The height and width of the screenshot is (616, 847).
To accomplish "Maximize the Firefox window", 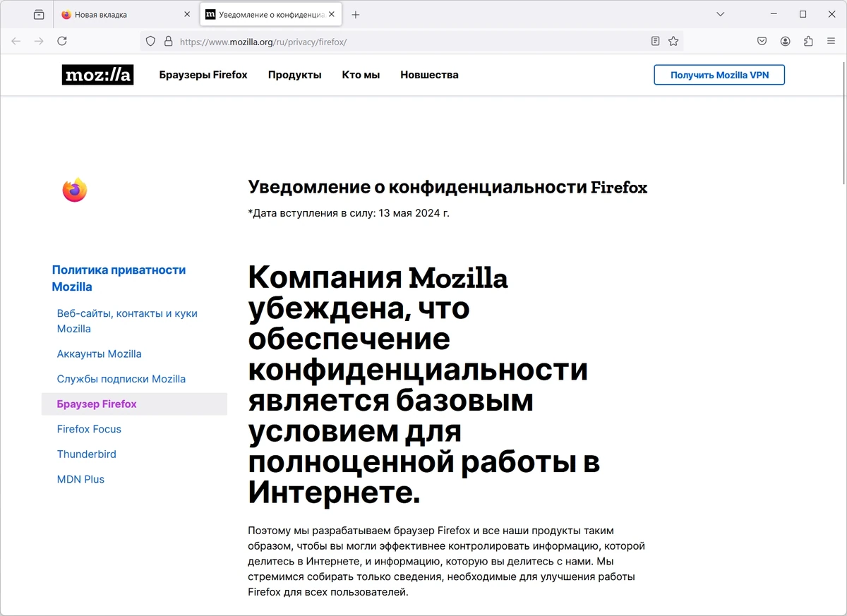I will [803, 14].
